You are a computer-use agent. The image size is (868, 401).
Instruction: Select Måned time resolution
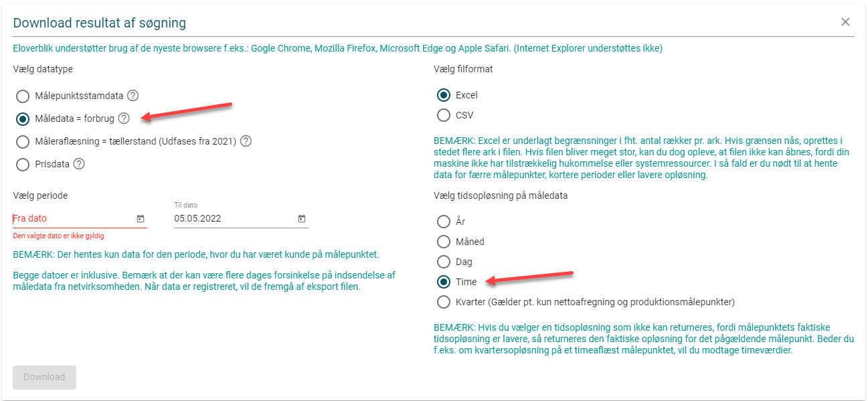(x=443, y=242)
